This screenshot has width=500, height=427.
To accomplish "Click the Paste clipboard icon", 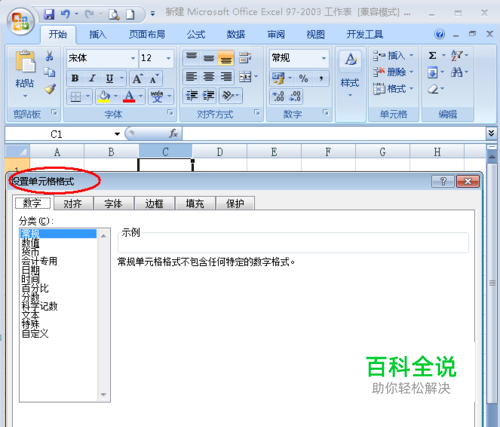I will click(x=25, y=62).
